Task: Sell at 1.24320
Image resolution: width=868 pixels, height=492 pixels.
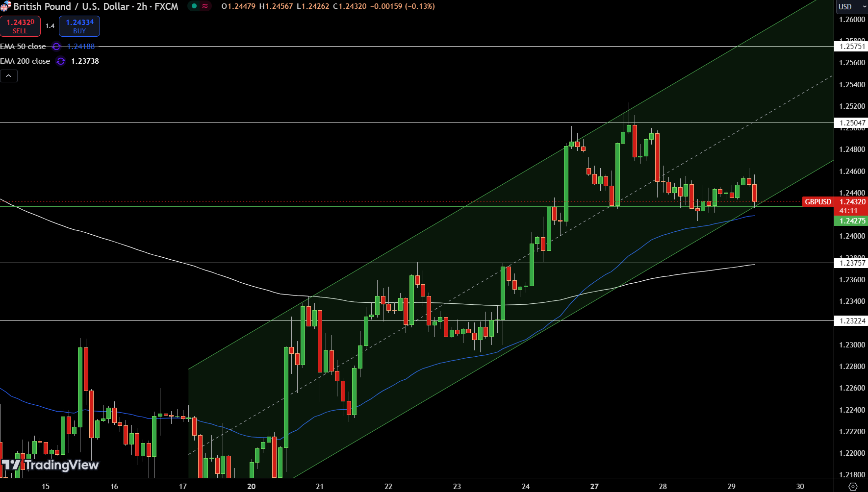Action: coord(20,26)
